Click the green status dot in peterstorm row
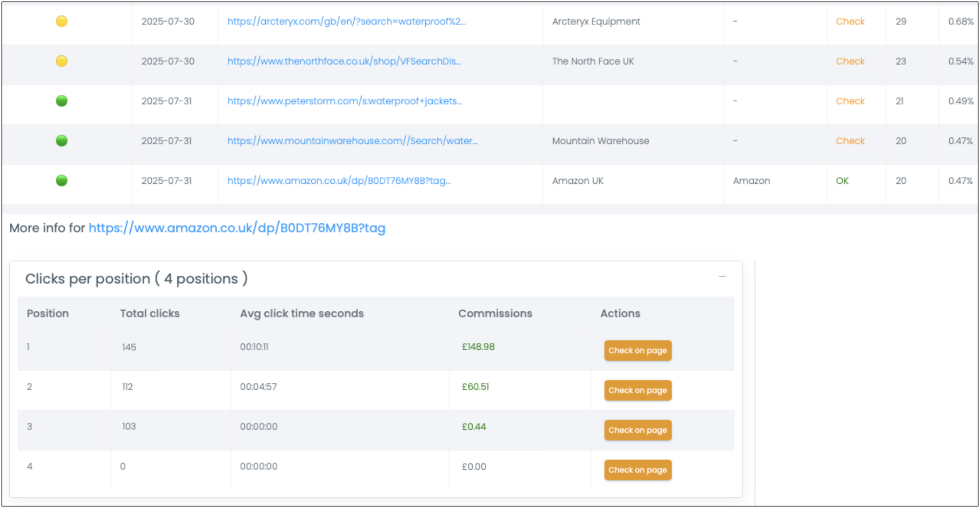Image resolution: width=980 pixels, height=508 pixels. point(61,101)
